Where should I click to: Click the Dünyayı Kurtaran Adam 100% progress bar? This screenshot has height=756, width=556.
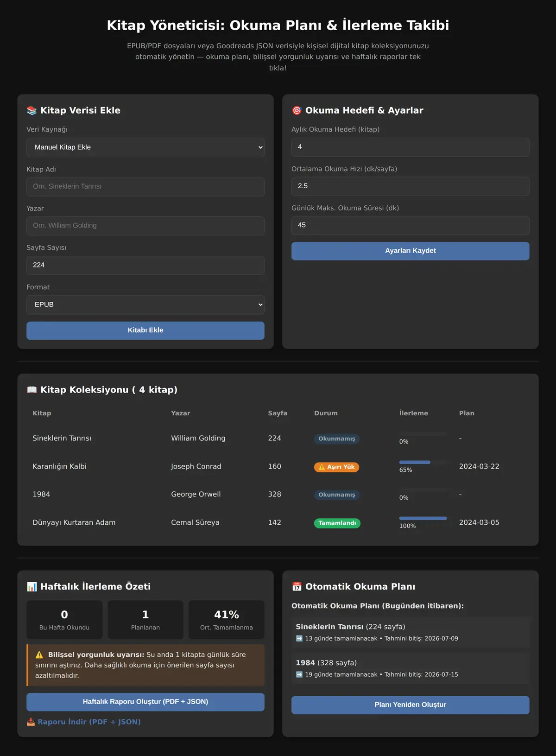coord(423,518)
